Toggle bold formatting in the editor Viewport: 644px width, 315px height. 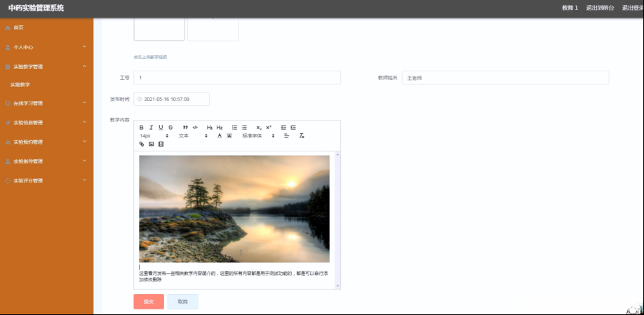point(141,128)
